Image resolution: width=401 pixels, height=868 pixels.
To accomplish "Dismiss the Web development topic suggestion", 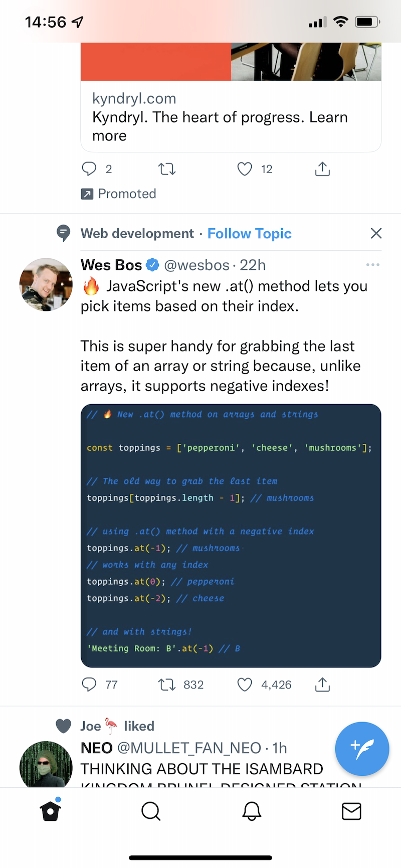I will pyautogui.click(x=376, y=233).
